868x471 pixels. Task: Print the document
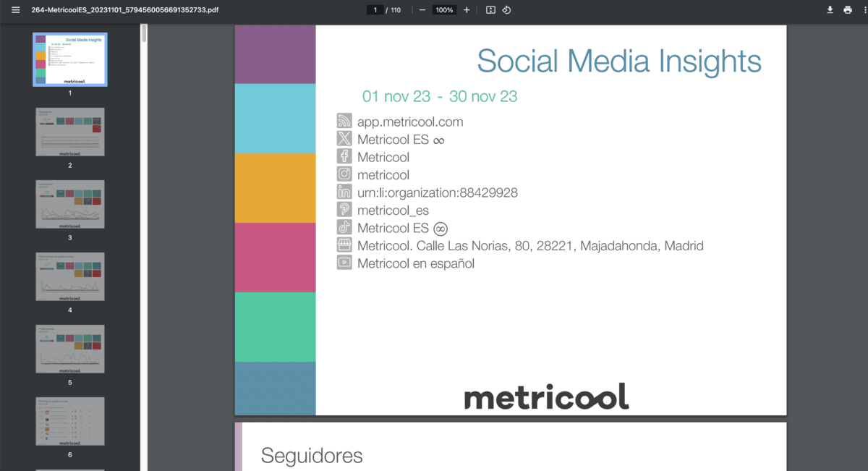[848, 9]
